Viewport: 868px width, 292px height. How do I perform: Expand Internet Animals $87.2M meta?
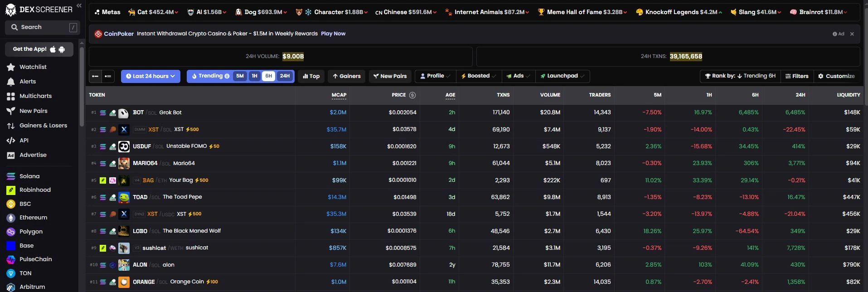[x=487, y=12]
